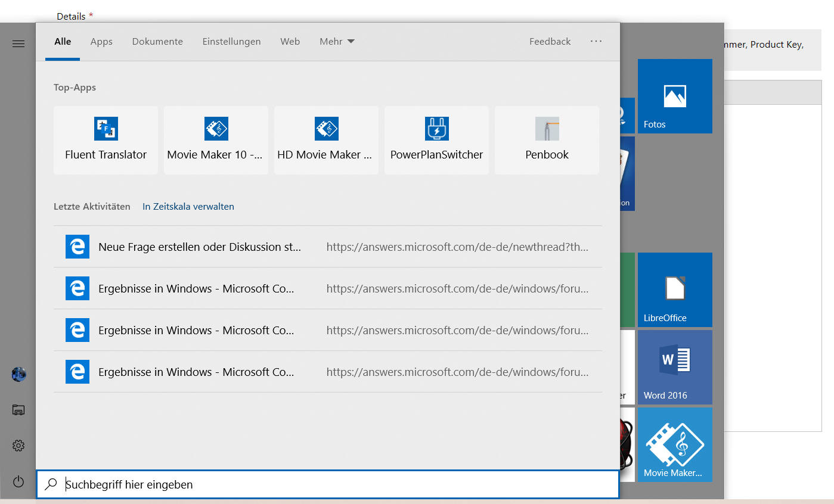Expand the Start hamburger menu icon
Image resolution: width=834 pixels, height=504 pixels.
tap(18, 43)
